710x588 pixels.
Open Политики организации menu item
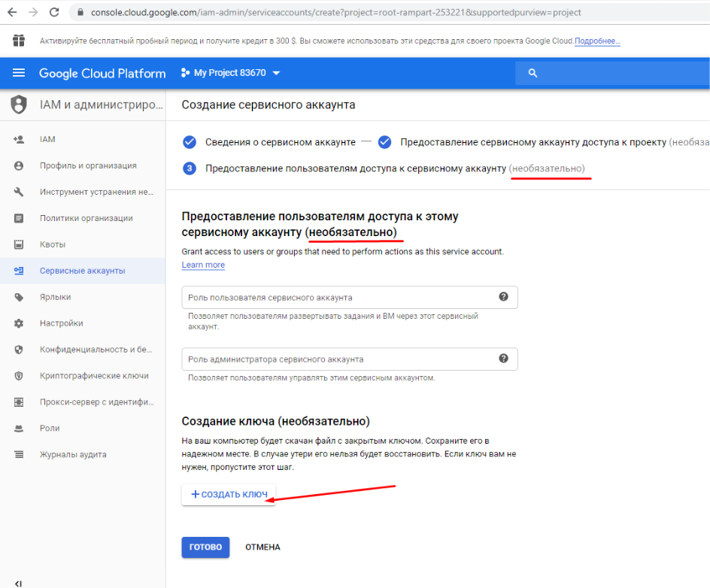(x=83, y=218)
